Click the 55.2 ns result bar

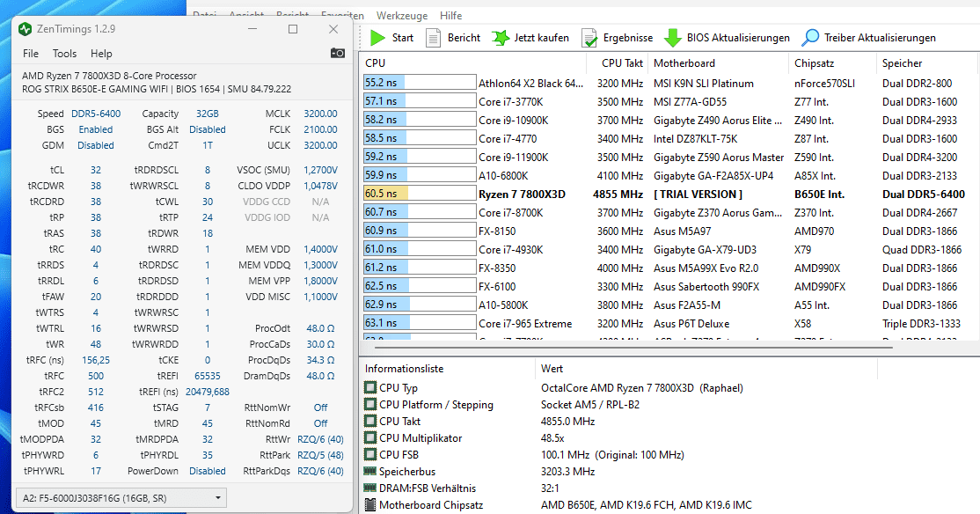(420, 83)
